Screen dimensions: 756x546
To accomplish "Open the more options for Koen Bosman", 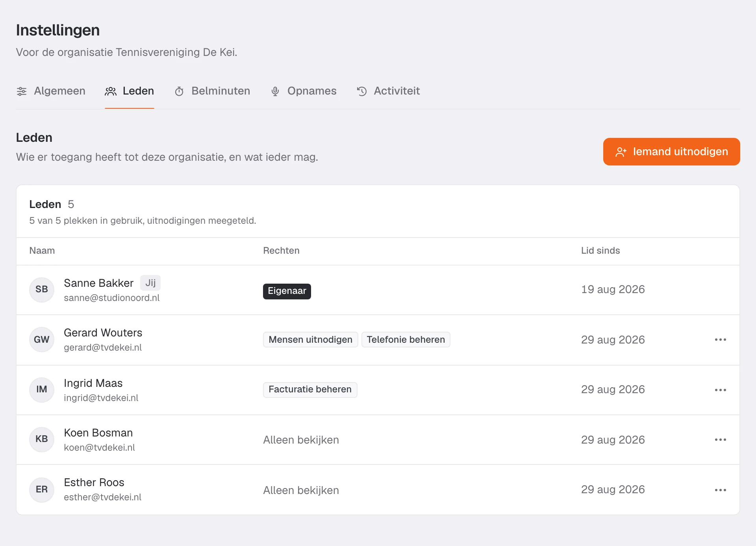I will (x=721, y=440).
